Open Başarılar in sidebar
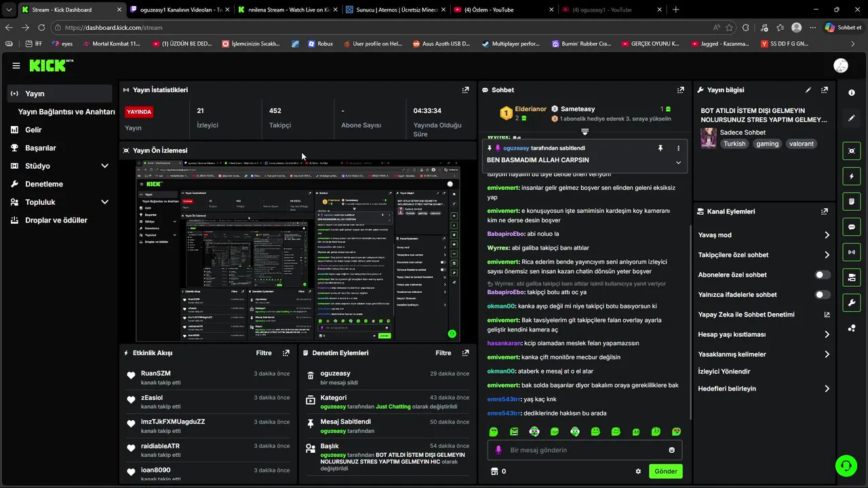 coord(60,148)
